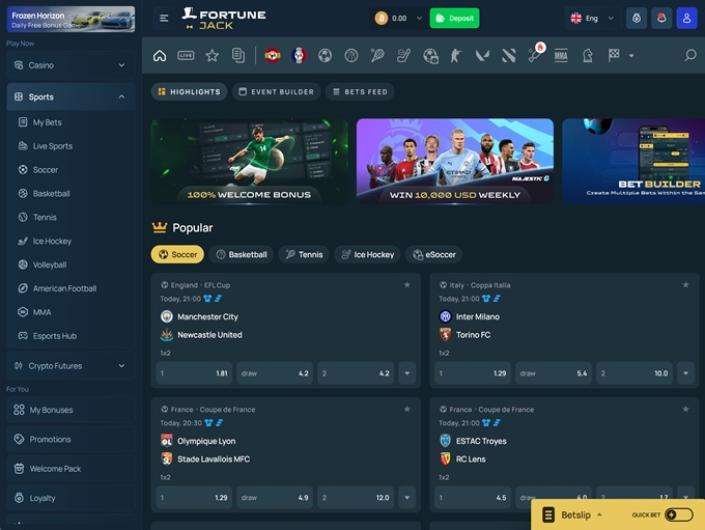Open Live Sports in the sidebar
Screen dimensions: 705x530
52,146
